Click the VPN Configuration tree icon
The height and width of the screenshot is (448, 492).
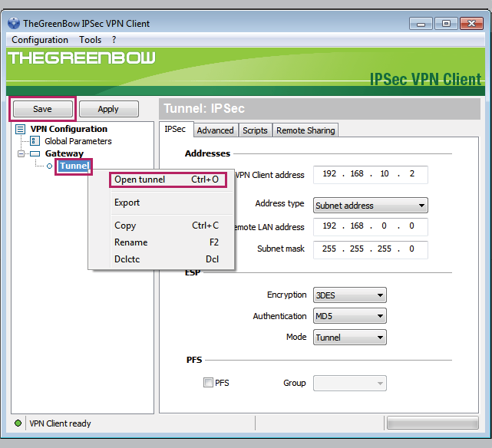pos(21,129)
